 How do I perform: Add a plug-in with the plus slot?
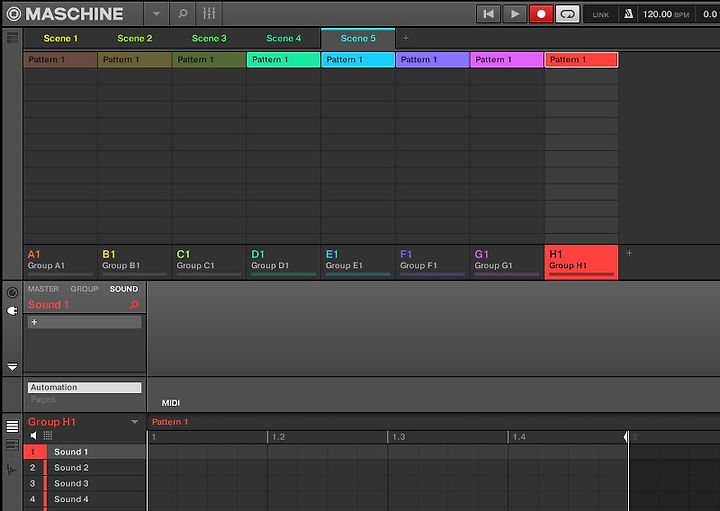pos(84,322)
